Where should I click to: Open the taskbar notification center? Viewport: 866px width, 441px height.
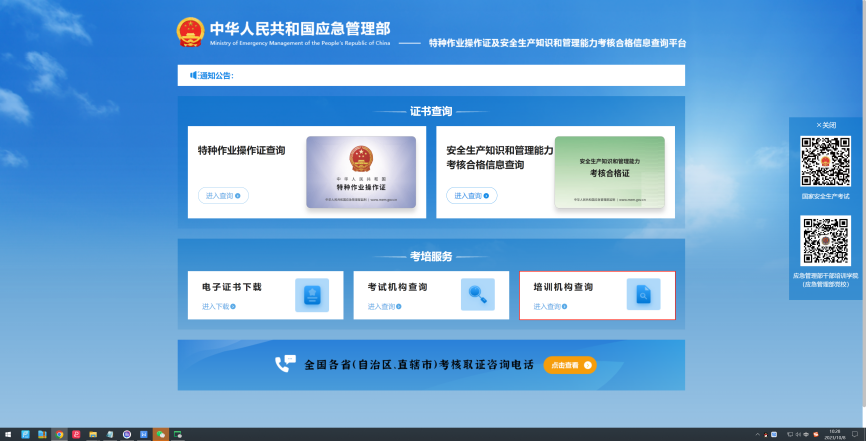(855, 435)
